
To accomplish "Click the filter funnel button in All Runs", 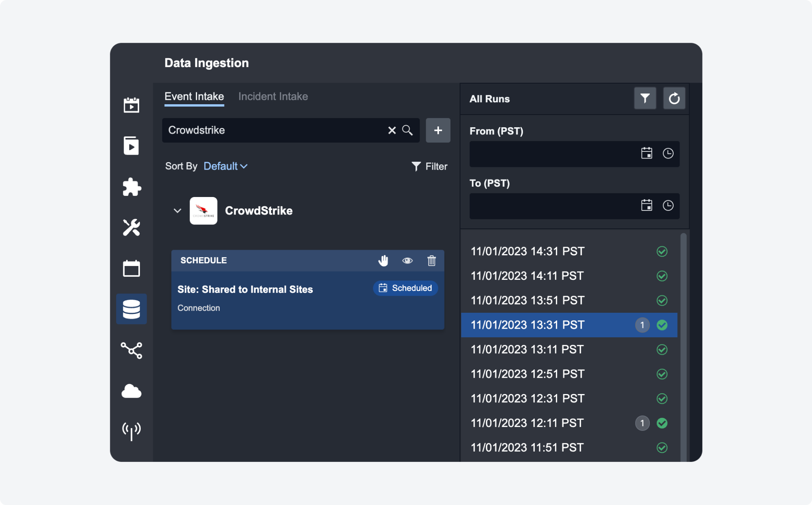I will [x=645, y=98].
